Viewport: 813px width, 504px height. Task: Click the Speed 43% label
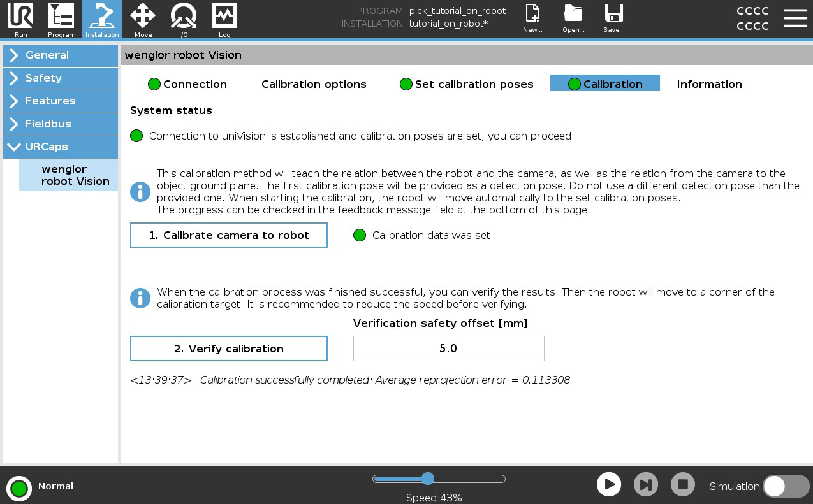click(x=434, y=498)
